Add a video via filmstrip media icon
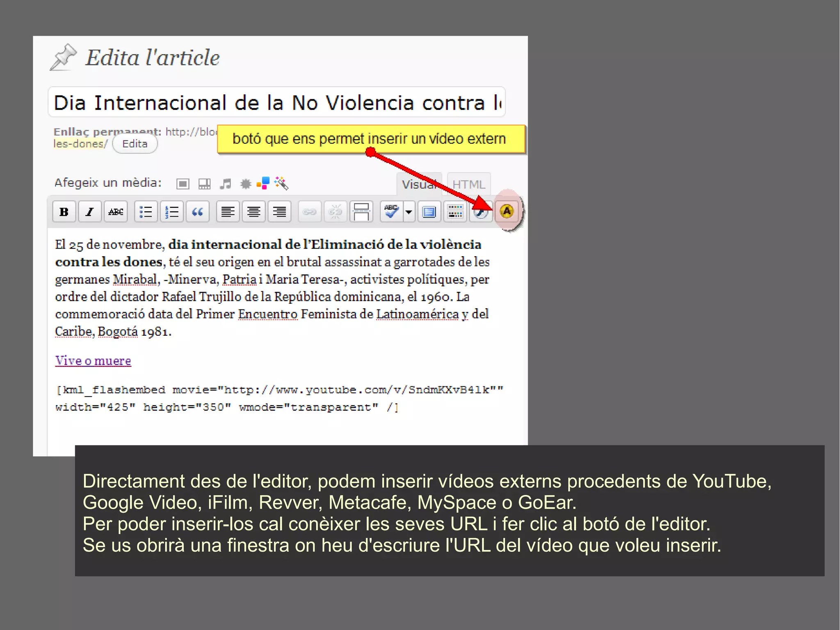The width and height of the screenshot is (840, 630). [204, 184]
